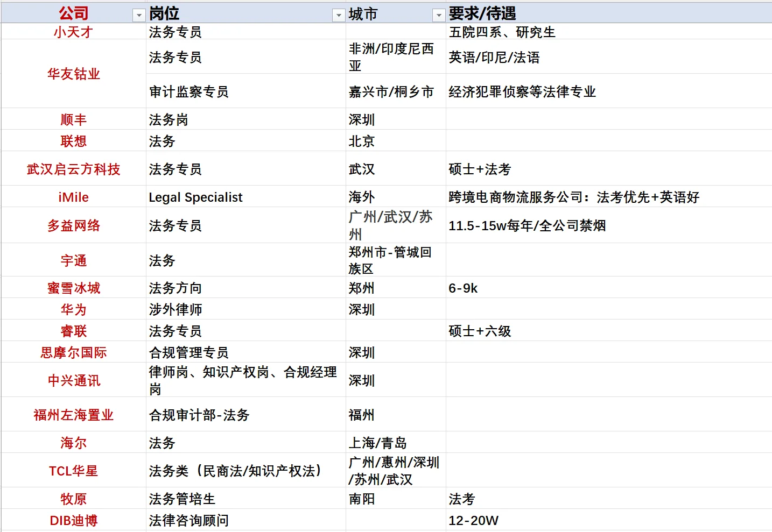
Task: Select the DIB迪博 company cell
Action: pyautogui.click(x=74, y=520)
